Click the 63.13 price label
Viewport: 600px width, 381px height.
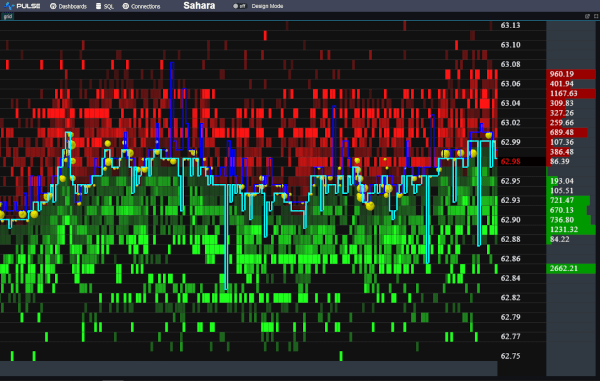coord(510,25)
